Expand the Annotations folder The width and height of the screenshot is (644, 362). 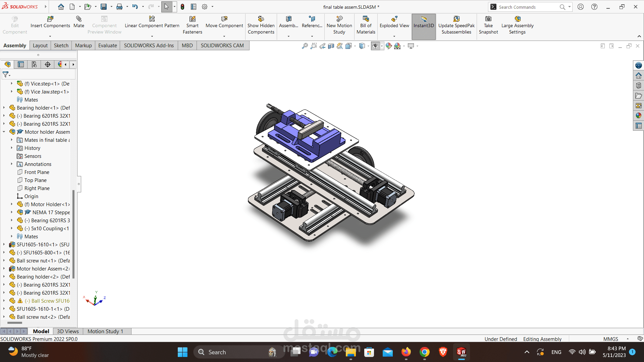tap(11, 164)
